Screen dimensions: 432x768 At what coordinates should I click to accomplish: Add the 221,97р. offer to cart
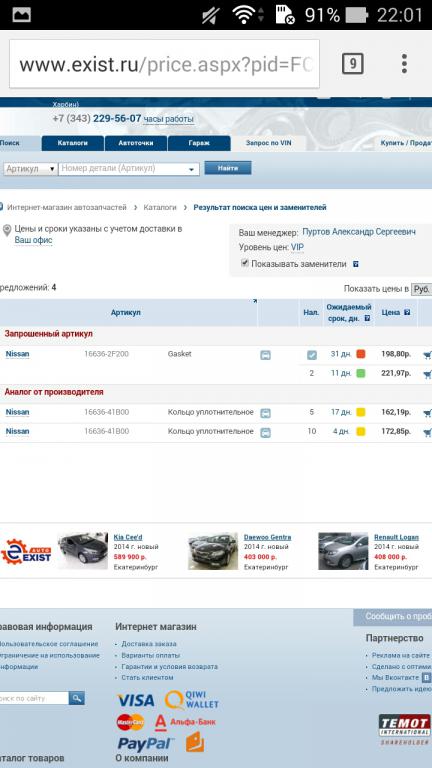[x=427, y=375]
